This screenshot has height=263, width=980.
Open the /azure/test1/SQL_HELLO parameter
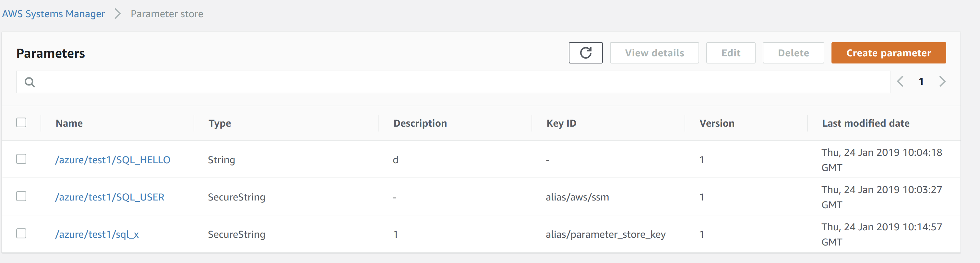click(x=113, y=160)
